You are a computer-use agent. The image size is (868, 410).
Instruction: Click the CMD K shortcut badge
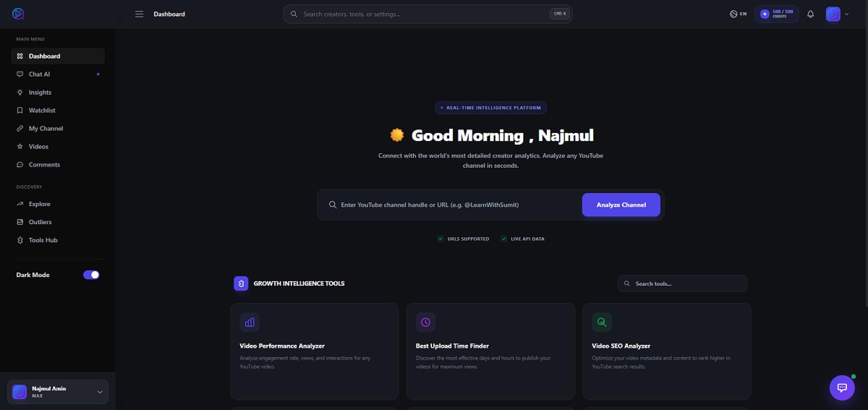pos(560,14)
